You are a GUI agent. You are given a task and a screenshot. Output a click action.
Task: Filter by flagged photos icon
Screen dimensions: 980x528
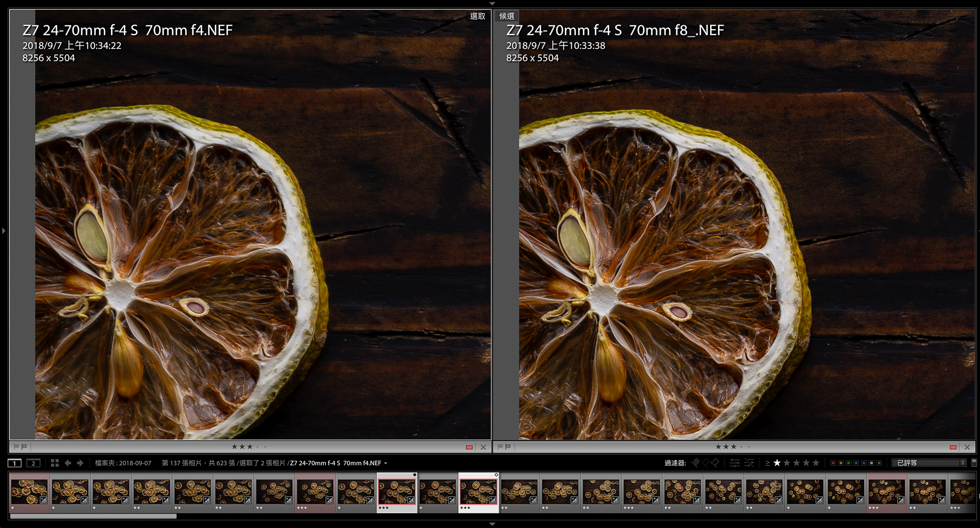pos(696,462)
